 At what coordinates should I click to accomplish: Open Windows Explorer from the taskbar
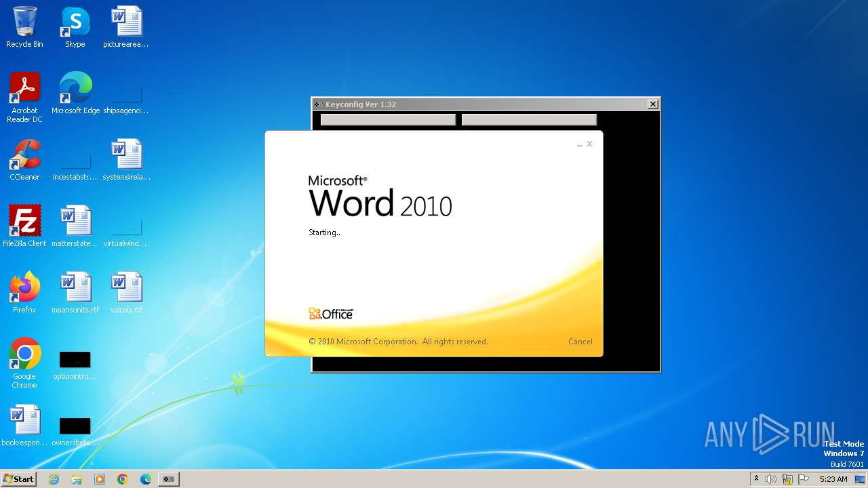point(77,479)
